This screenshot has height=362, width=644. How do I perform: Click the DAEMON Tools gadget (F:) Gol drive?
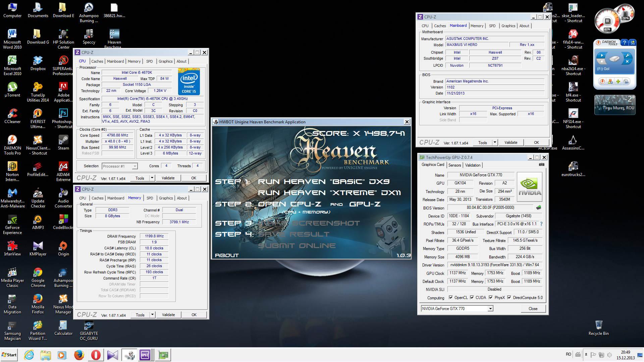614,61
